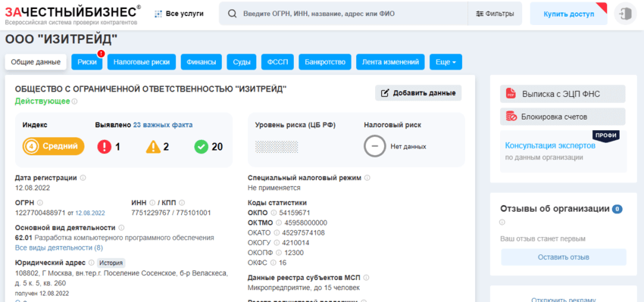Click the red exclamation critical facts icon
Viewport: 644px width, 302px height.
coord(105,147)
